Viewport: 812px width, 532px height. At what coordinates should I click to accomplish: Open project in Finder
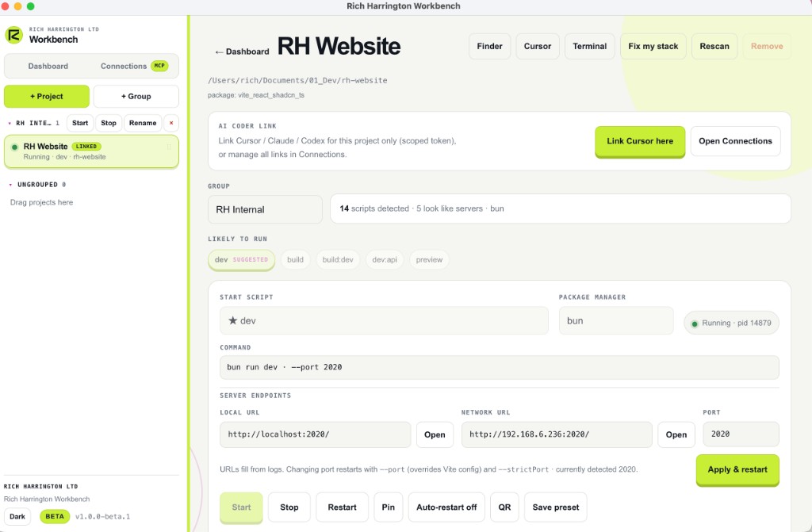click(x=490, y=46)
